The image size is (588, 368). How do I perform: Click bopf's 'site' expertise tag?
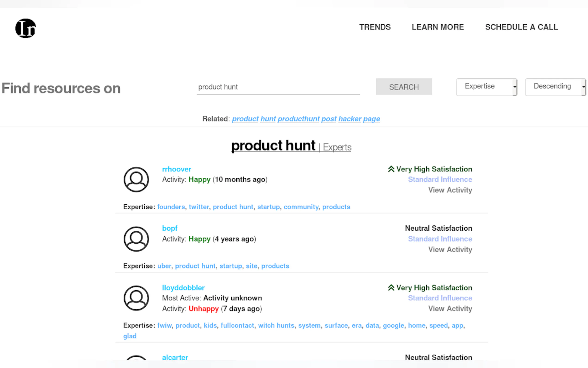tap(252, 266)
